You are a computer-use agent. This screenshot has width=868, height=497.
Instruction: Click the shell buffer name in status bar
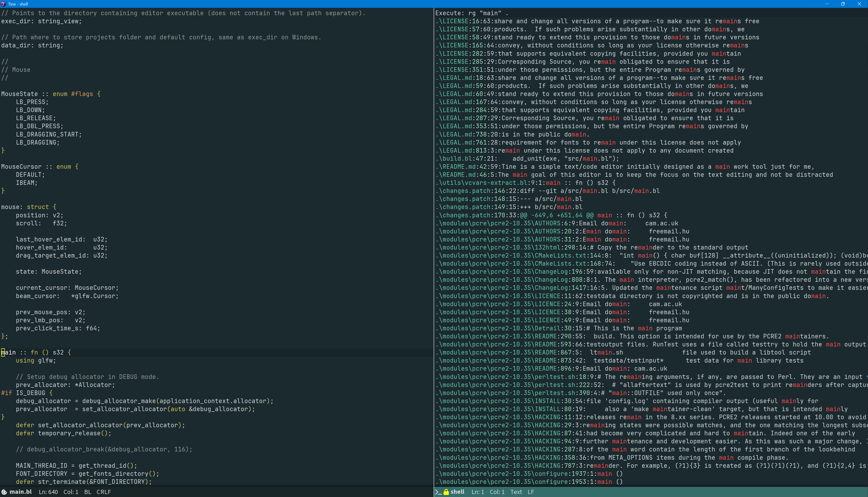(457, 492)
